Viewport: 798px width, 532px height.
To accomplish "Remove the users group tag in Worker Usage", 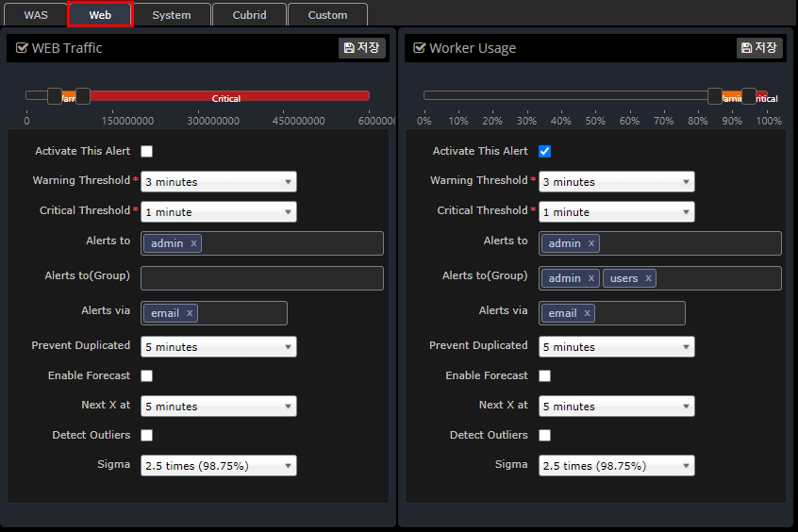I will pos(648,278).
